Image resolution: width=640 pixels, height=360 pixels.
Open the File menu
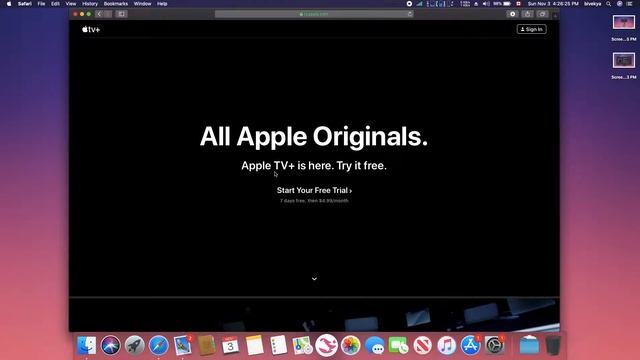(41, 4)
